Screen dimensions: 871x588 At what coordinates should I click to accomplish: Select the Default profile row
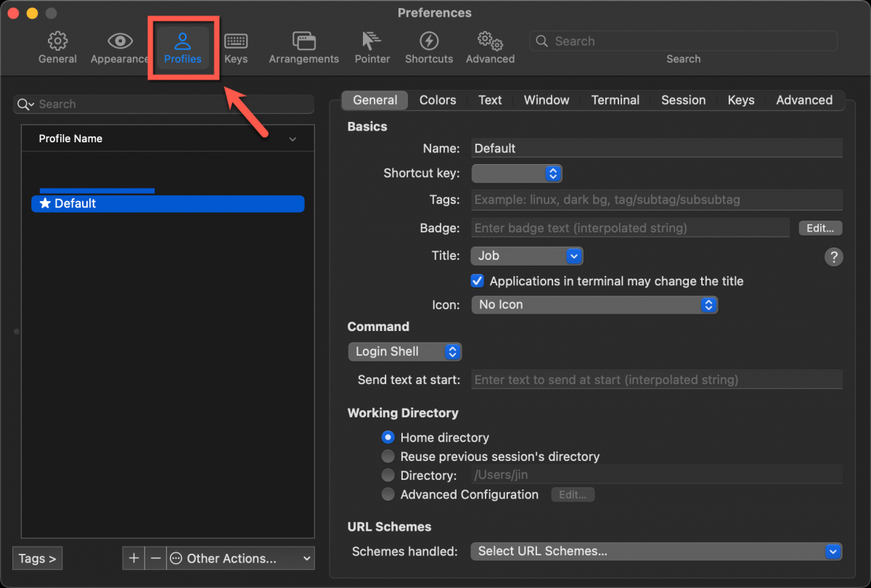click(168, 204)
